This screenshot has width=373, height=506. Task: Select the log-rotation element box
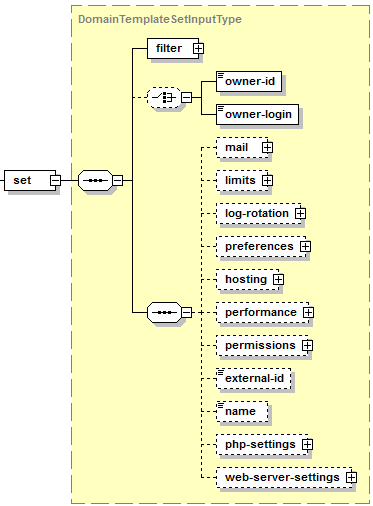[259, 214]
